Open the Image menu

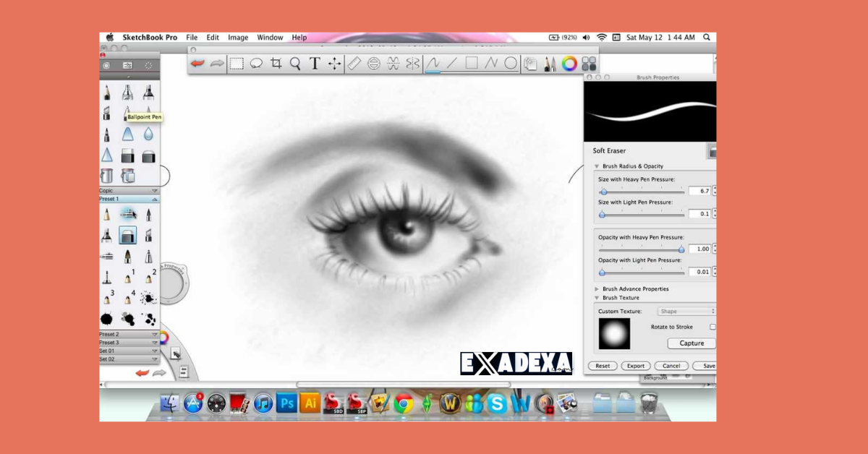(x=238, y=37)
